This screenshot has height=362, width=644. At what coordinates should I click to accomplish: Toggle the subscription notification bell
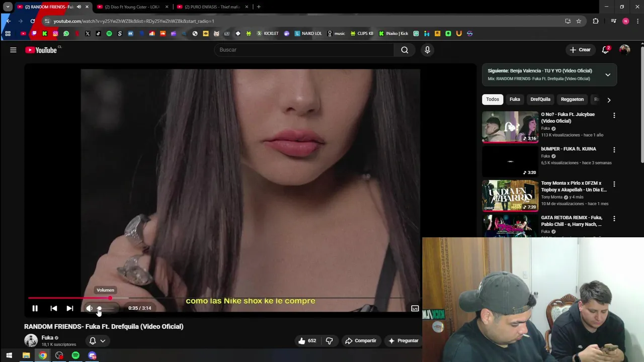coord(93,341)
